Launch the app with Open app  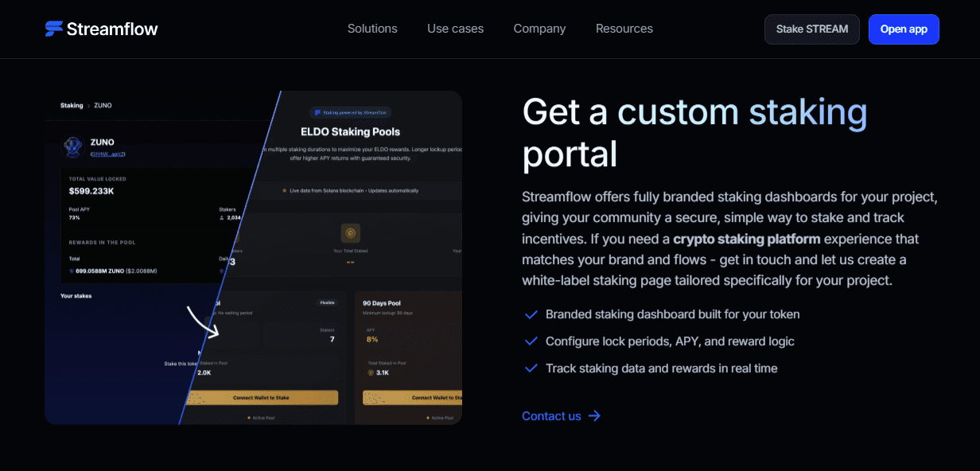pos(904,29)
